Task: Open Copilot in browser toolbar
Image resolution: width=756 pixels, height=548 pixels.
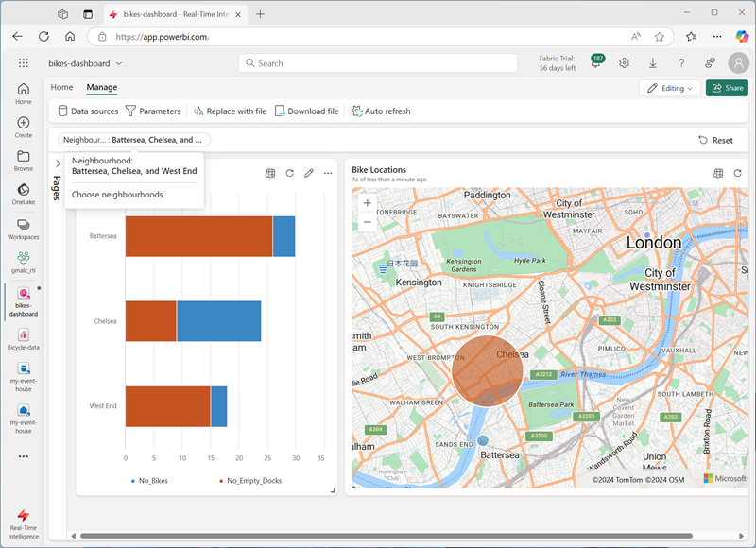Action: (x=742, y=37)
